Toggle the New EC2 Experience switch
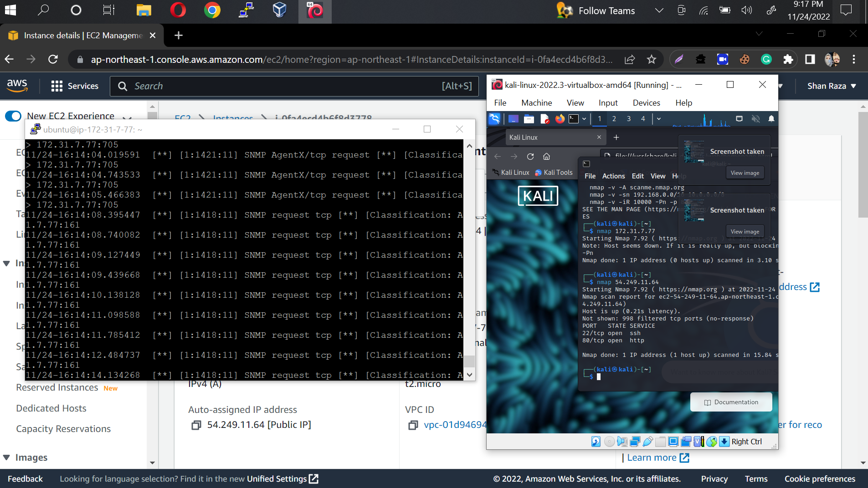The width and height of the screenshot is (868, 488). (13, 116)
